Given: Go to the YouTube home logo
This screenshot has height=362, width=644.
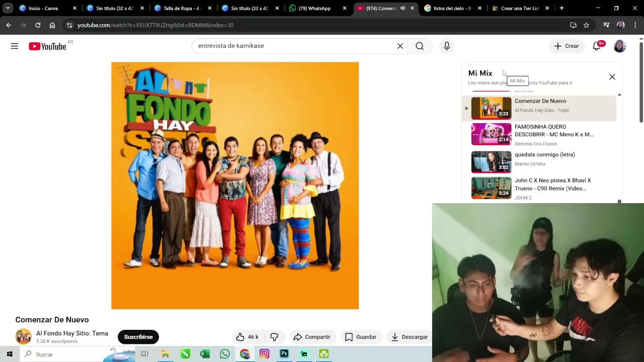Looking at the screenshot, I should 47,46.
